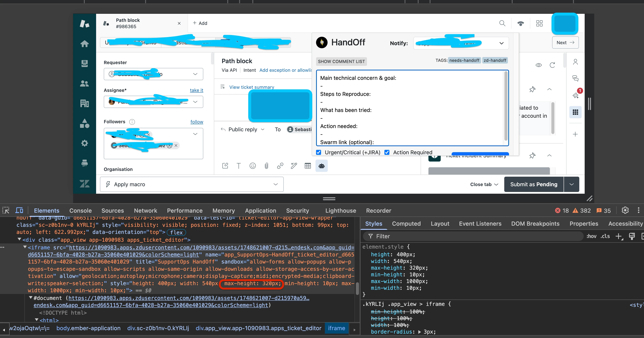Image resolution: width=644 pixels, height=338 pixels.
Task: Select the DevTools inspect element tool
Action: (x=6, y=211)
